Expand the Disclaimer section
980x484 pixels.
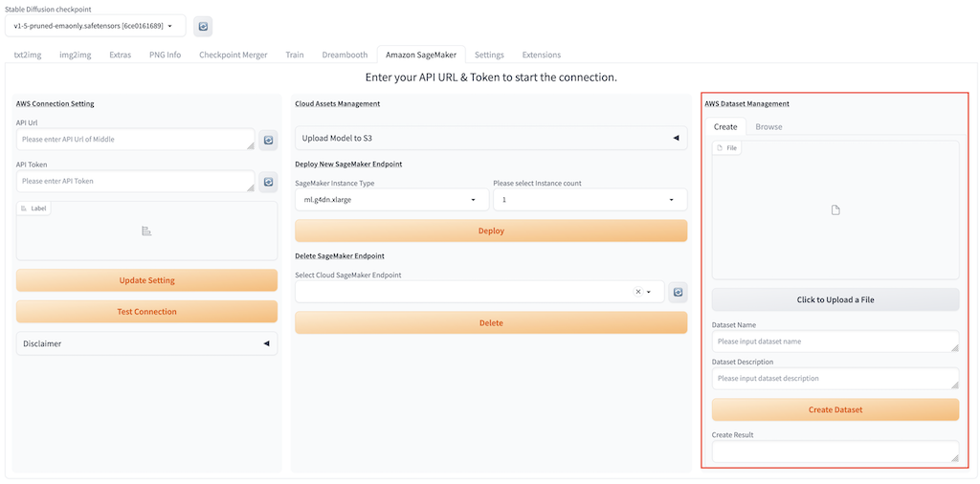146,343
